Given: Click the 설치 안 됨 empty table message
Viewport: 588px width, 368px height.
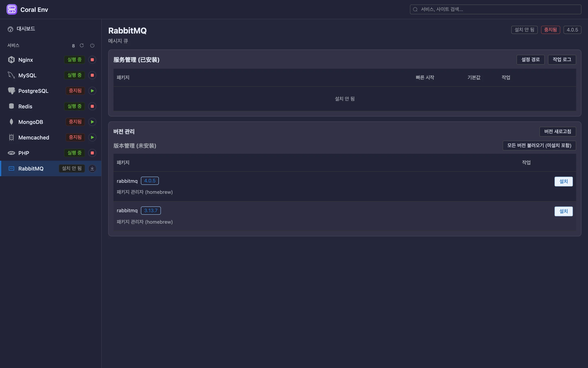Looking at the screenshot, I should pyautogui.click(x=345, y=99).
